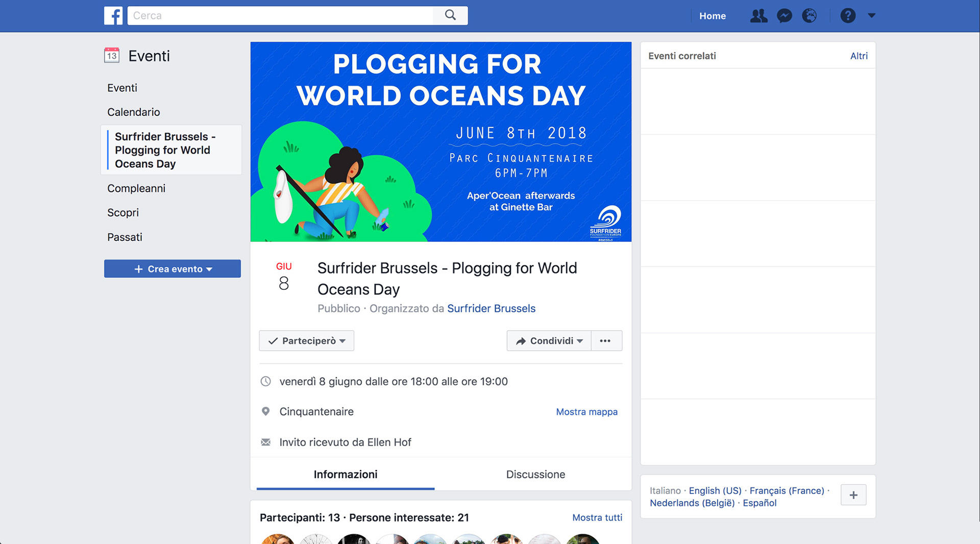This screenshot has width=980, height=544.
Task: Open the help question mark icon
Action: (x=848, y=16)
